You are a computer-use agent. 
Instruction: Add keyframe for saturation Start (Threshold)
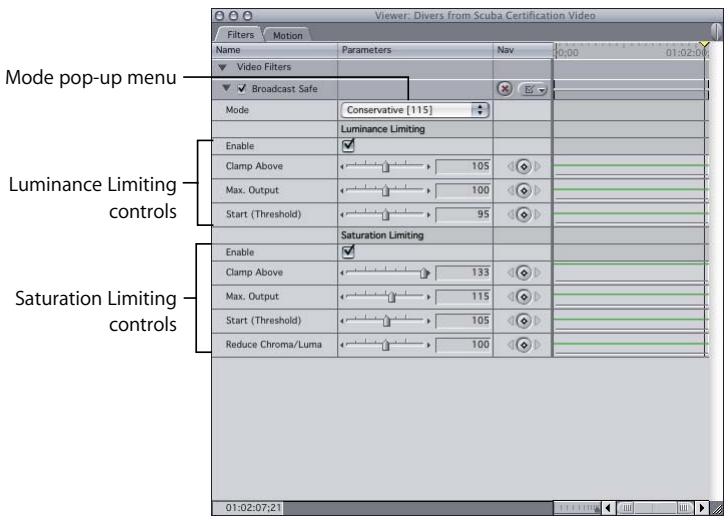pyautogui.click(x=524, y=321)
